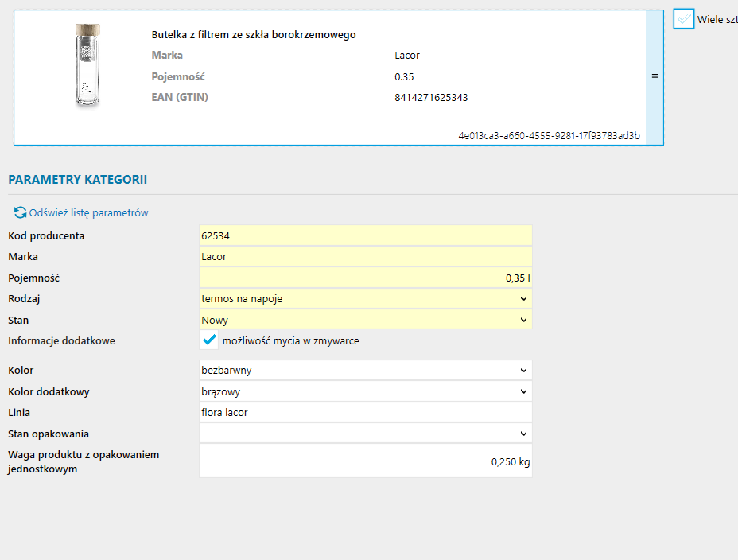This screenshot has width=738, height=560.
Task: Focus the Marka field containing Lacor
Action: tap(365, 257)
